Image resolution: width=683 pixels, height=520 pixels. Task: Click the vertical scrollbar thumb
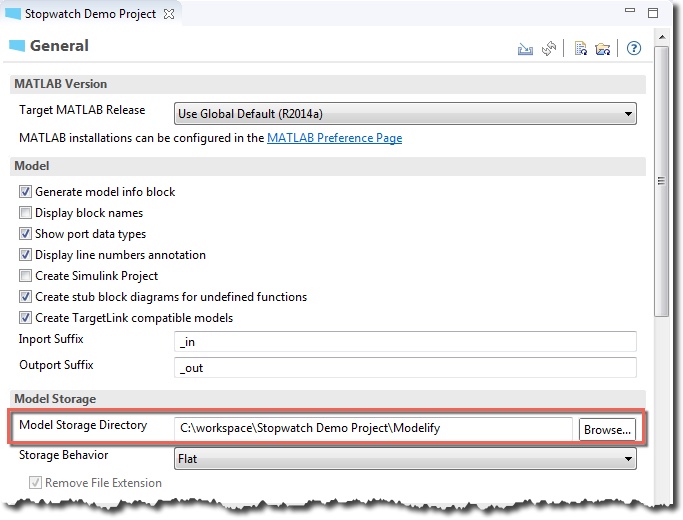point(662,181)
